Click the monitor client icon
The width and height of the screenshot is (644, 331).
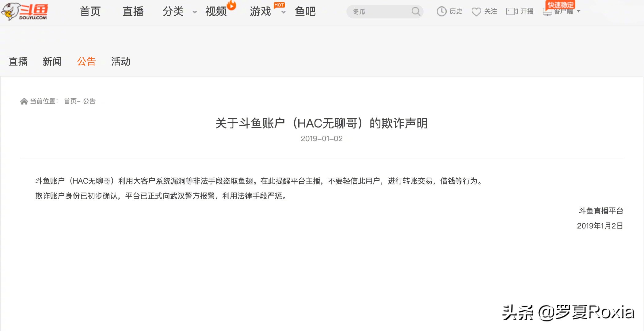point(547,12)
